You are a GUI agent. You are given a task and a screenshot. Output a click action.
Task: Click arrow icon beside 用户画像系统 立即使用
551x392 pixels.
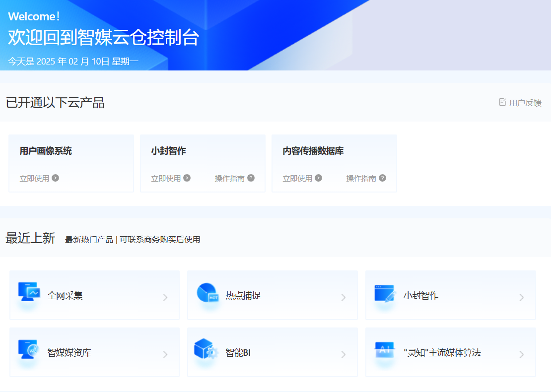click(x=56, y=178)
